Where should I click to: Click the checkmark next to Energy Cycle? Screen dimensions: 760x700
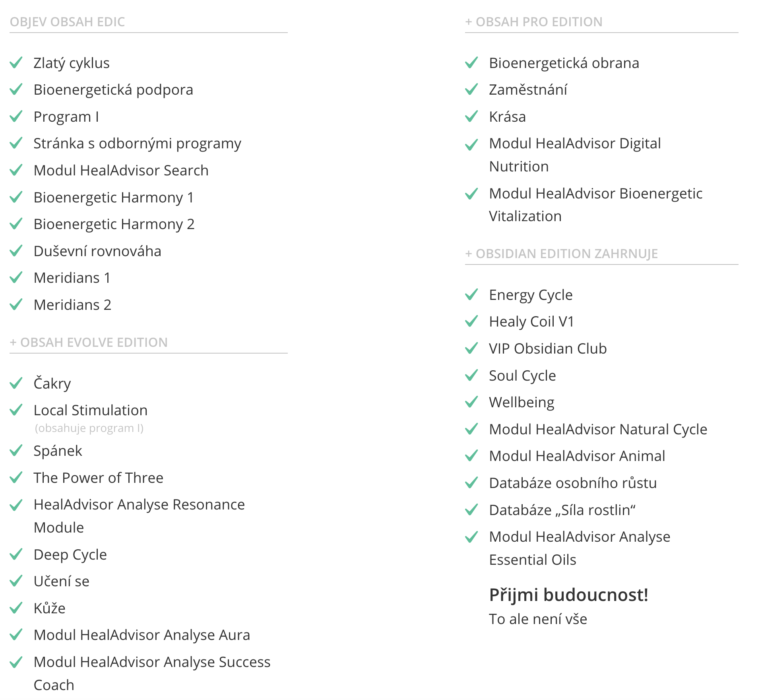pos(471,294)
